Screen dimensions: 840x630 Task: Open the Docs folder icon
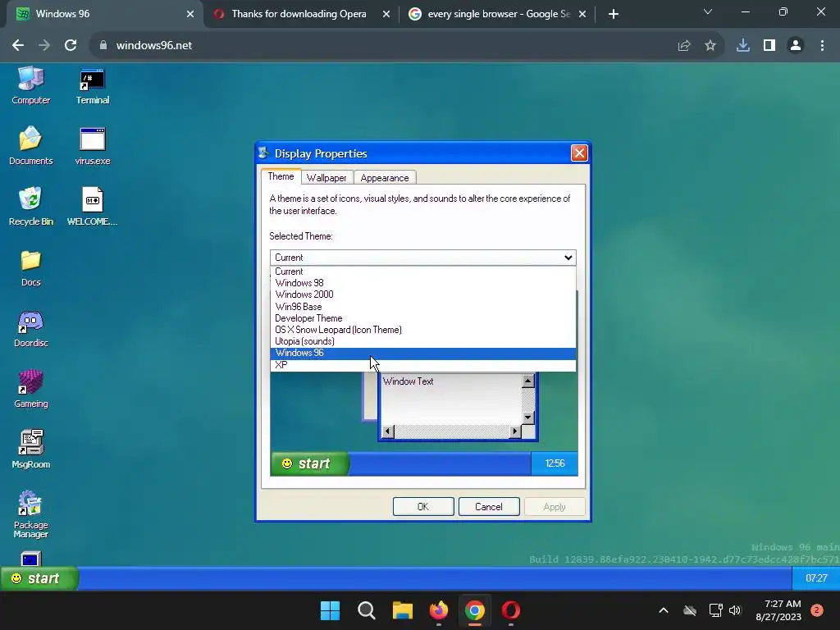(x=30, y=267)
